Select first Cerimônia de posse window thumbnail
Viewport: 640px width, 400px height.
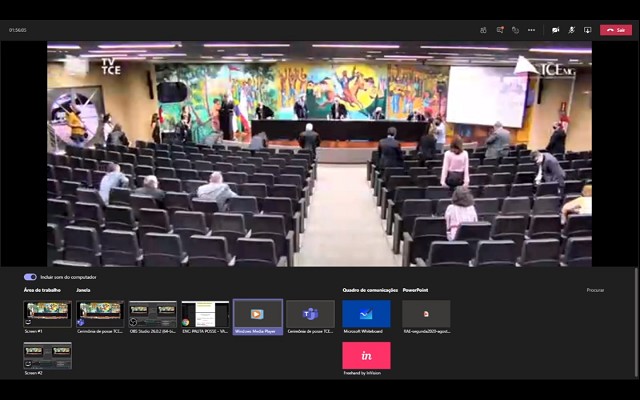pos(100,314)
